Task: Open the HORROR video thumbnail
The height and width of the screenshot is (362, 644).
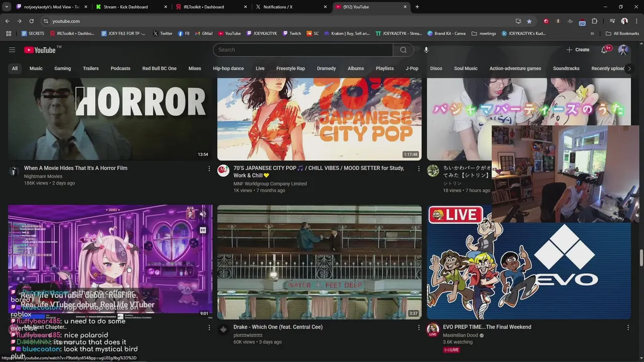Action: [110, 119]
